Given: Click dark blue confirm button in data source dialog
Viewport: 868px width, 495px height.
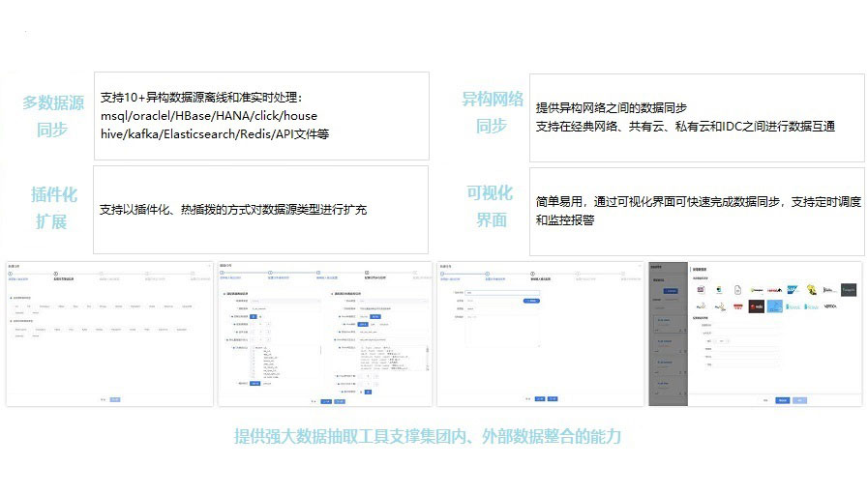Looking at the screenshot, I should pos(782,400).
